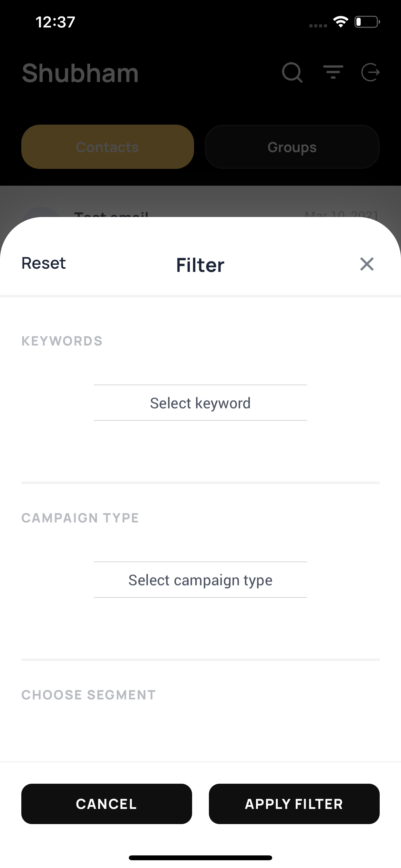Tap the logout arrow icon
The image size is (401, 868).
coord(370,72)
